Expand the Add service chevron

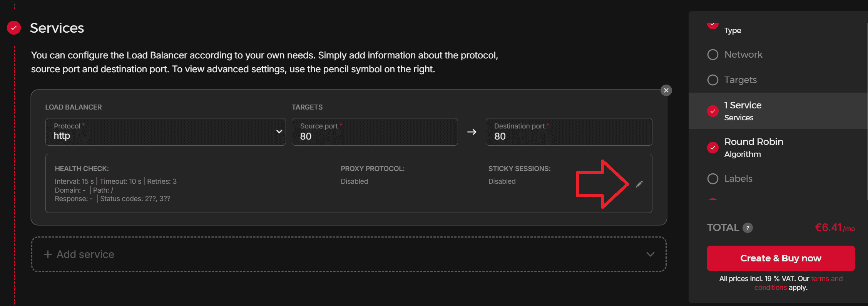(x=650, y=254)
